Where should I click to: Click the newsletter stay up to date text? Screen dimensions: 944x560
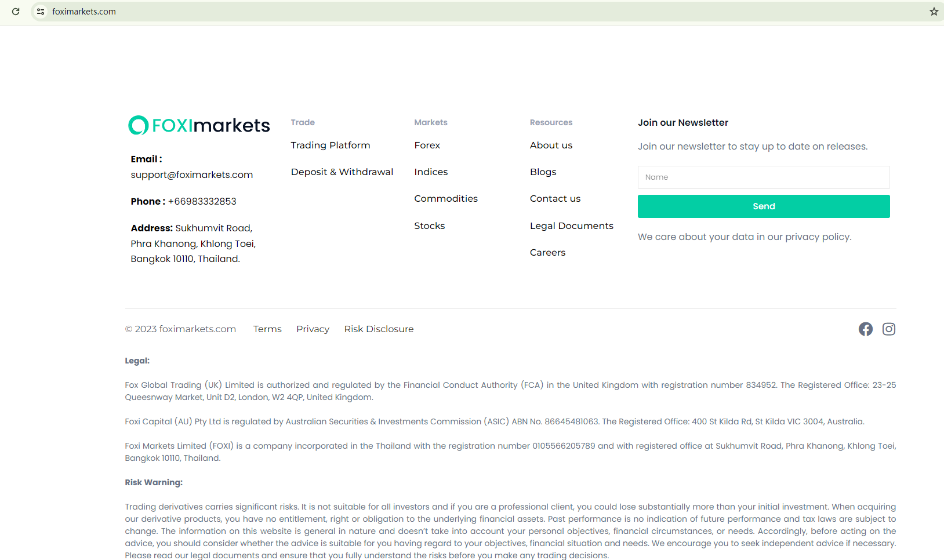tap(753, 147)
